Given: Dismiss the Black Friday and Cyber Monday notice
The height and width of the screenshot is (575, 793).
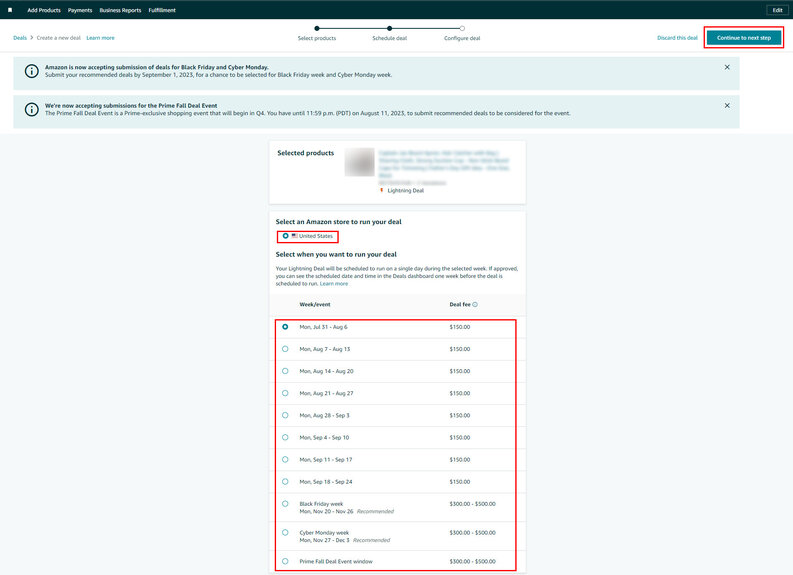Looking at the screenshot, I should (x=727, y=67).
